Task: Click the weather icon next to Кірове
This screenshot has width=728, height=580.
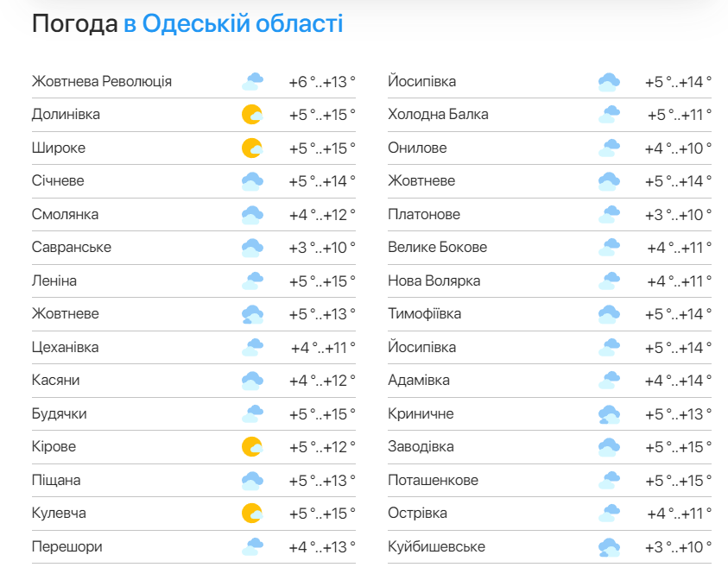Action: (252, 447)
